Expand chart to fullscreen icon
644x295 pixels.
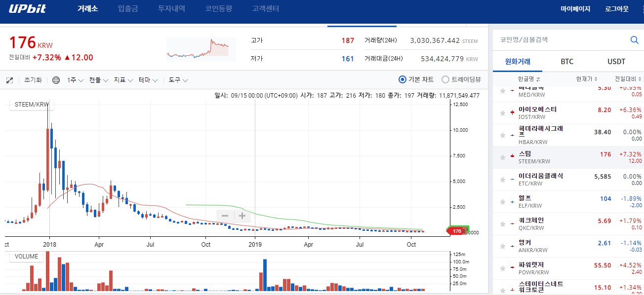9,80
